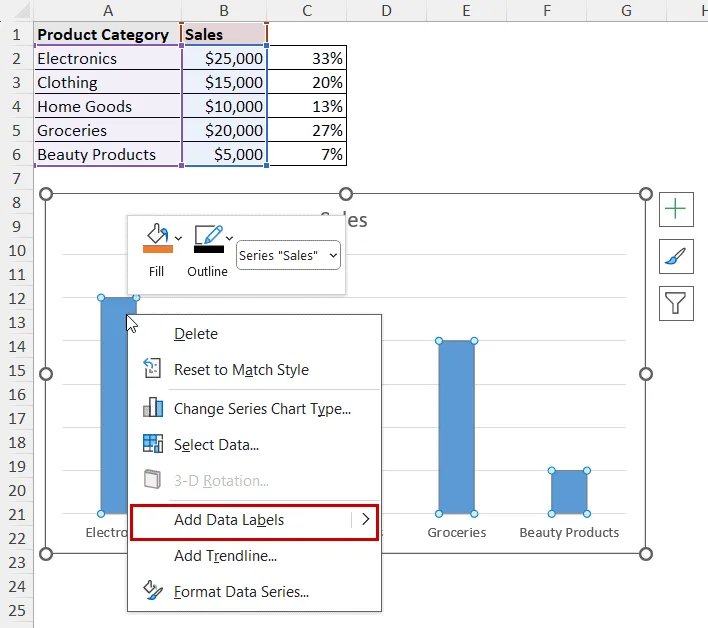Click the $15,000 cell
Screen dimensions: 708x628
pos(224,82)
